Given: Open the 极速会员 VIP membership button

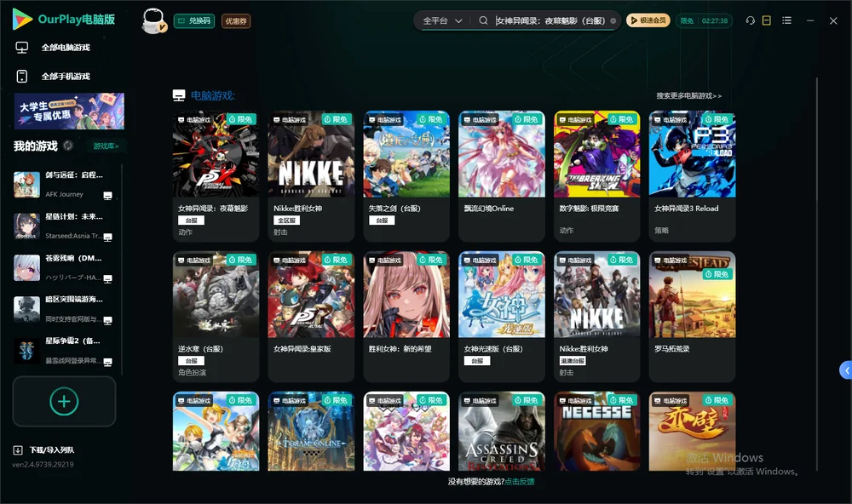Looking at the screenshot, I should pyautogui.click(x=648, y=20).
